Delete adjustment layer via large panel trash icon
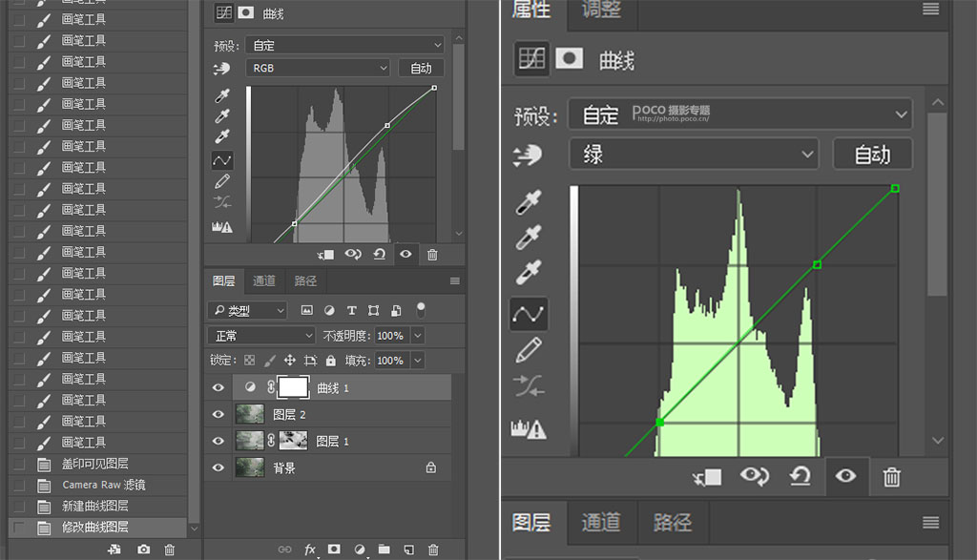The image size is (977, 560). tap(892, 477)
